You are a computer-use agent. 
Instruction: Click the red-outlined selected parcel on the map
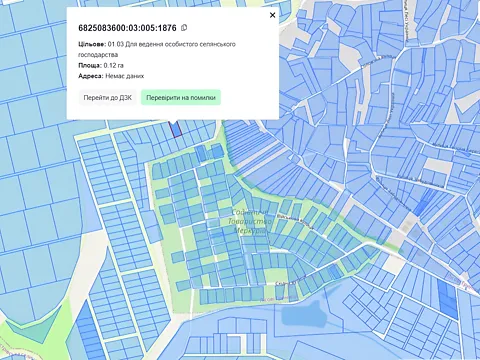coord(175,129)
